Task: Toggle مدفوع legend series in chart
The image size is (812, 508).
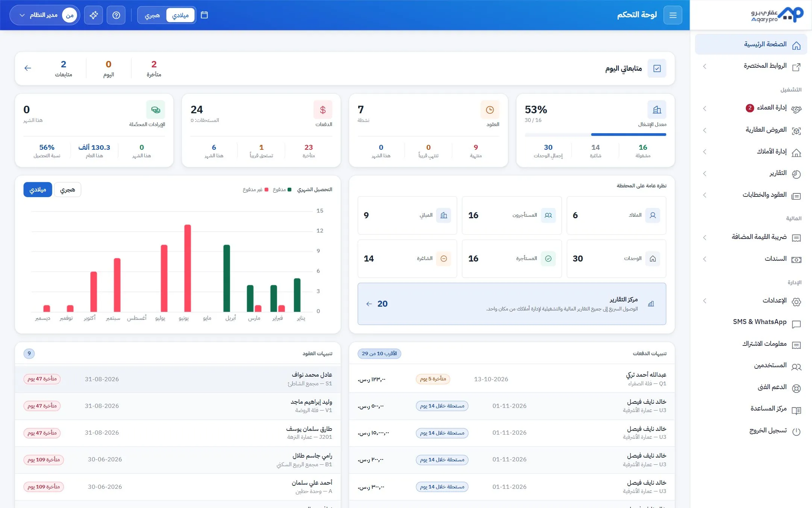Action: click(x=282, y=190)
